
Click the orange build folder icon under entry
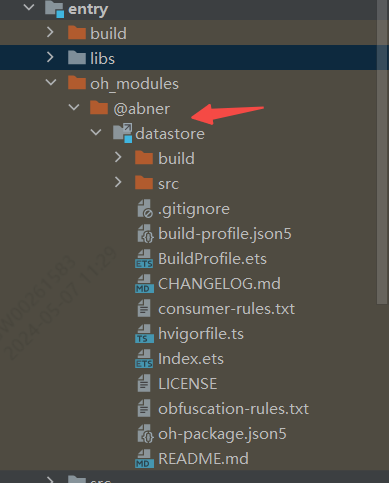tap(77, 33)
